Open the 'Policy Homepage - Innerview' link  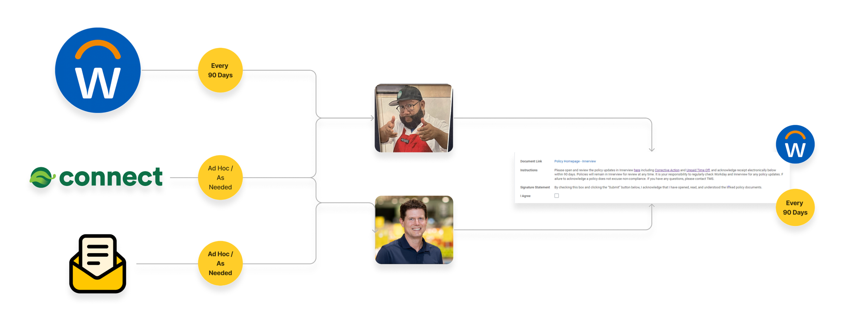[575, 161]
